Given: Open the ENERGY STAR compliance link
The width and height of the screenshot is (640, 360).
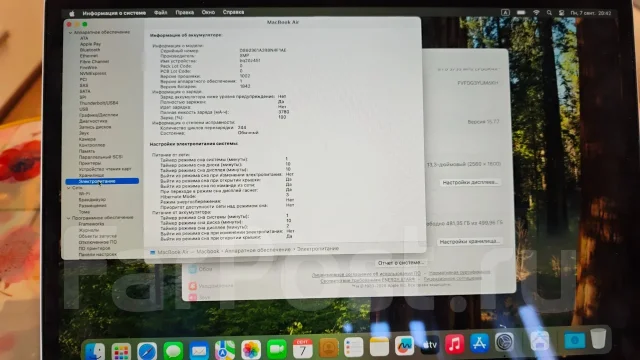Looking at the screenshot, I should click(367, 280).
